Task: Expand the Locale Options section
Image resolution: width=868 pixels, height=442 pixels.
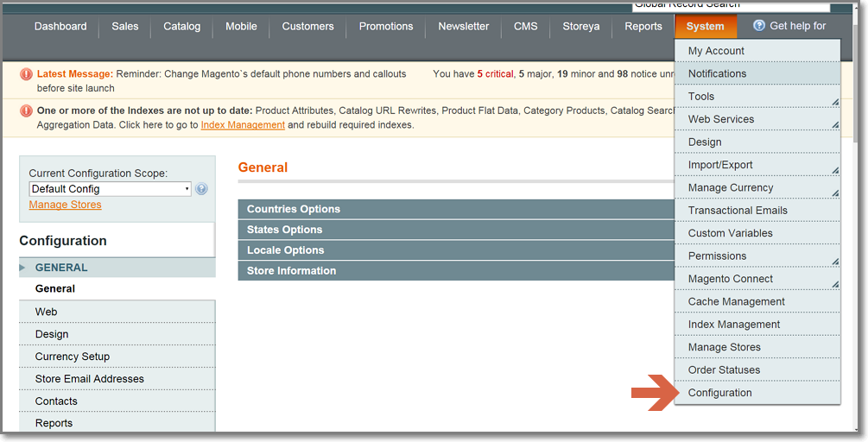Action: coord(455,250)
